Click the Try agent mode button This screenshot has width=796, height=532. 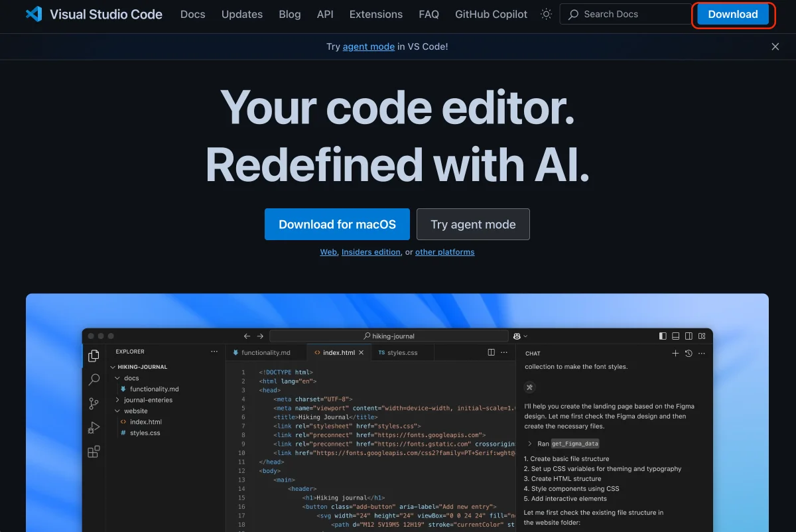tap(473, 224)
